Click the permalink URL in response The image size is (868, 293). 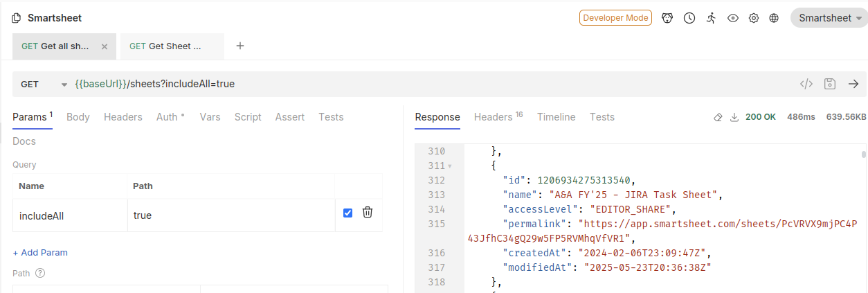[662, 231]
